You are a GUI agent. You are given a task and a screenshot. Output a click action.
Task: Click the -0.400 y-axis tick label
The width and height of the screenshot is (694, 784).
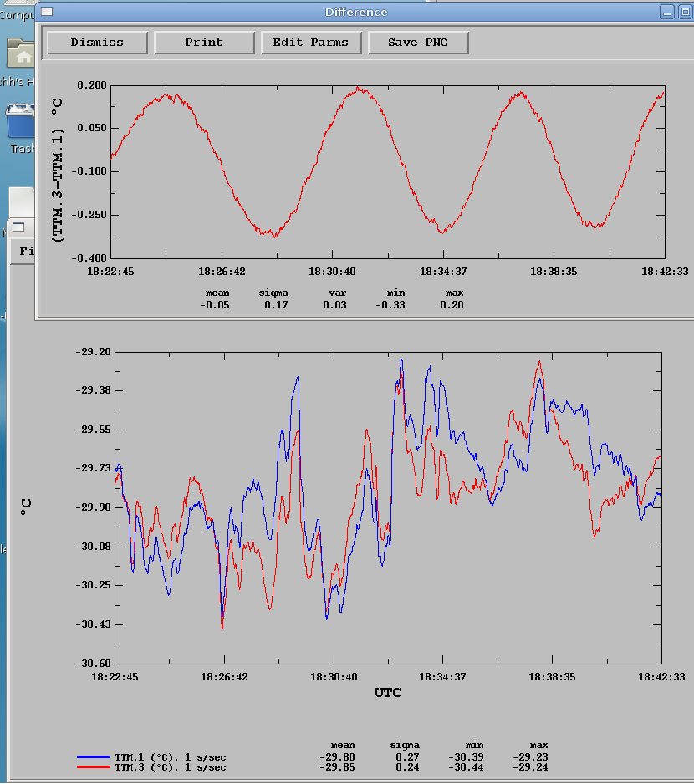pyautogui.click(x=89, y=258)
